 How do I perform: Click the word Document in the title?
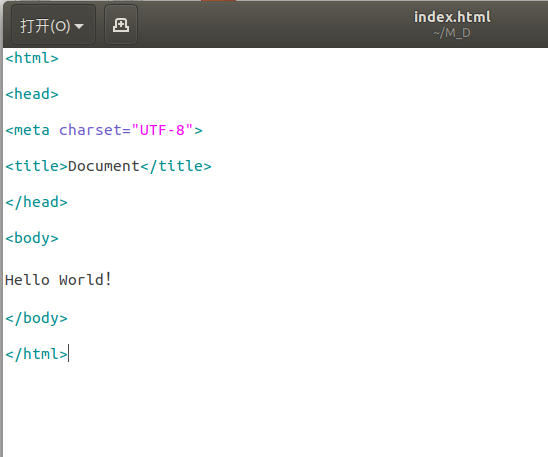click(104, 166)
